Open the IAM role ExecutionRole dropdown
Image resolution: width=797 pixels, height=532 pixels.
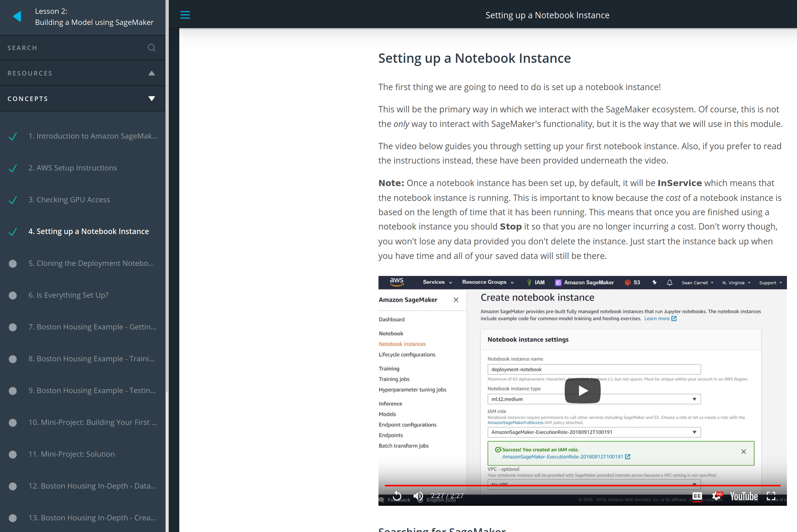pyautogui.click(x=594, y=432)
